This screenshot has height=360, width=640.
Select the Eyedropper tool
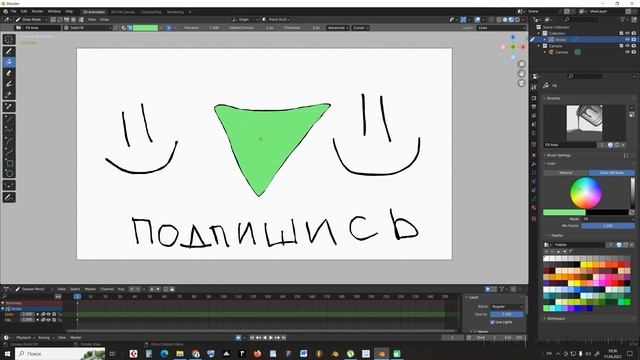click(9, 107)
